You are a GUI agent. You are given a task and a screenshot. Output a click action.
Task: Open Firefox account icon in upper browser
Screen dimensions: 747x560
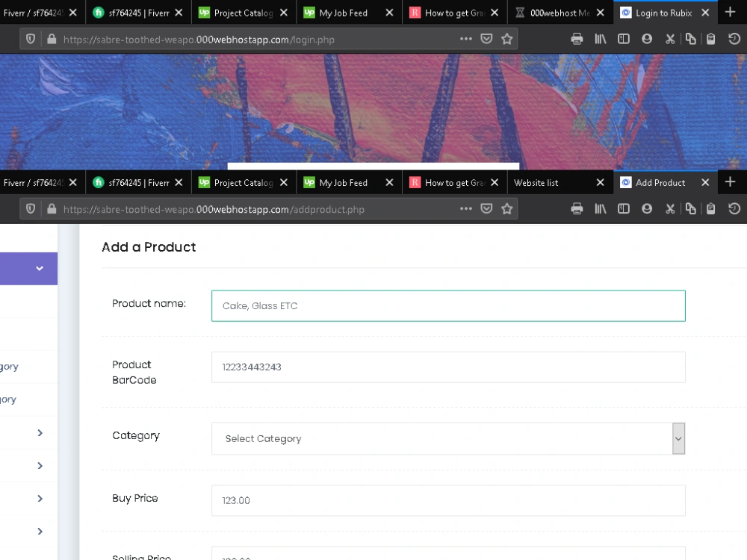pos(646,39)
